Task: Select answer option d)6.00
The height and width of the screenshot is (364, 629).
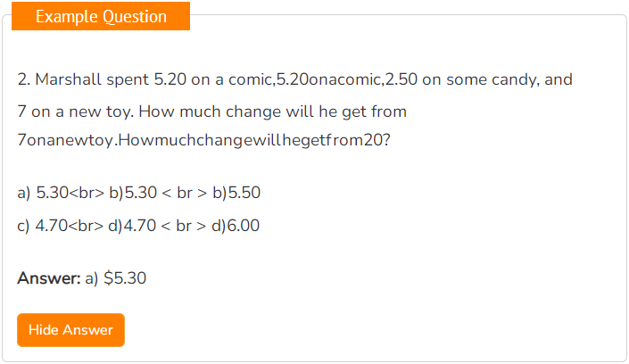Action: click(236, 226)
